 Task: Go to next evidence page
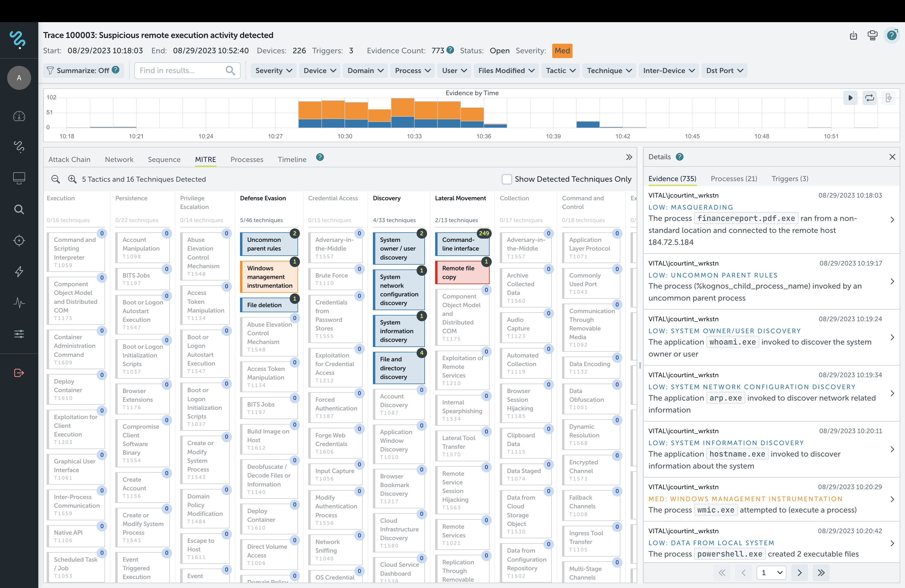pyautogui.click(x=799, y=572)
